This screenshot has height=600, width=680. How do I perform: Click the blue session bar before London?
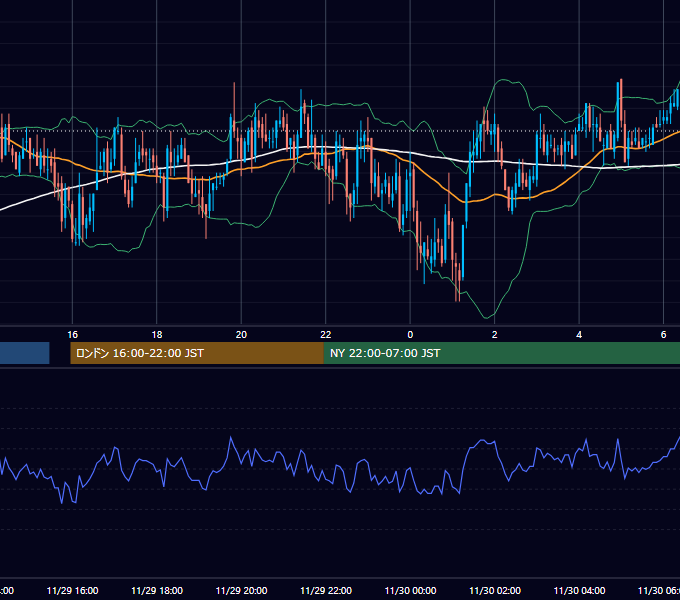(x=25, y=353)
